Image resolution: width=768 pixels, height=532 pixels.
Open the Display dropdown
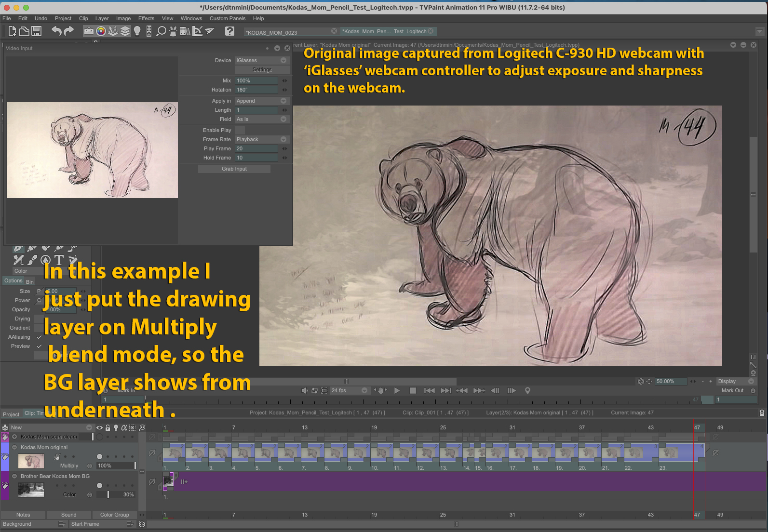click(736, 381)
